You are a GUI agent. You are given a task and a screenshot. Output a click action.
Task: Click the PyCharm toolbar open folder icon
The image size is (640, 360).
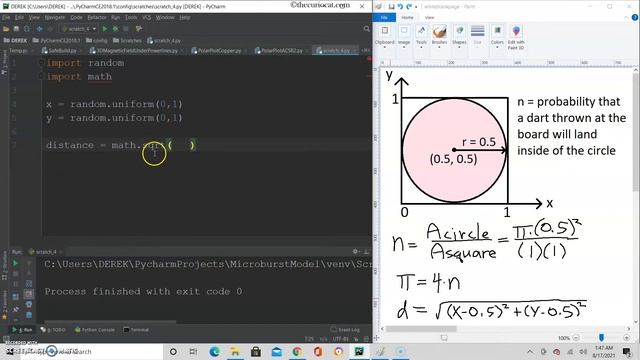6,29
